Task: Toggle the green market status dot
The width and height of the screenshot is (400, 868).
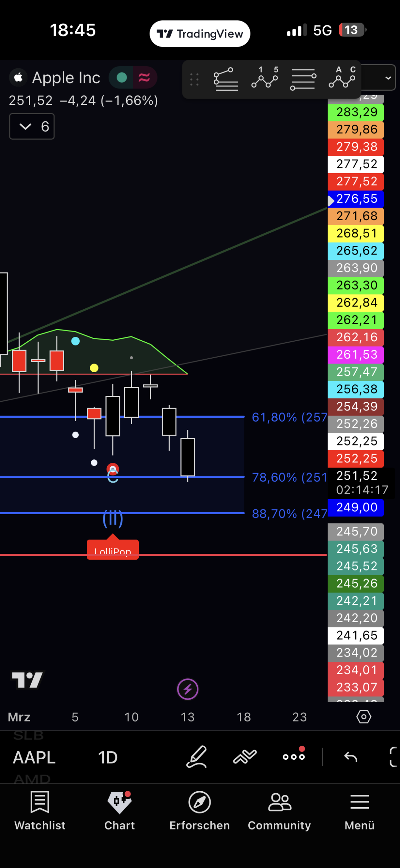Action: click(121, 77)
